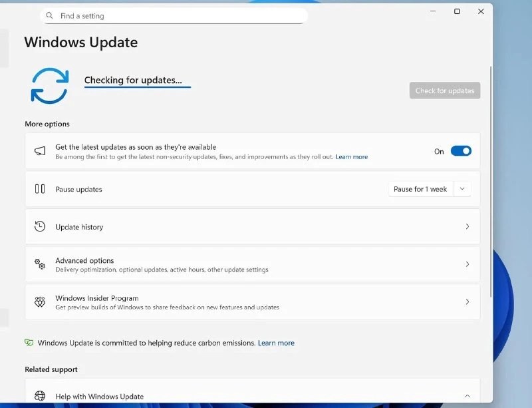Collapse Help with Windows Update section

467,396
